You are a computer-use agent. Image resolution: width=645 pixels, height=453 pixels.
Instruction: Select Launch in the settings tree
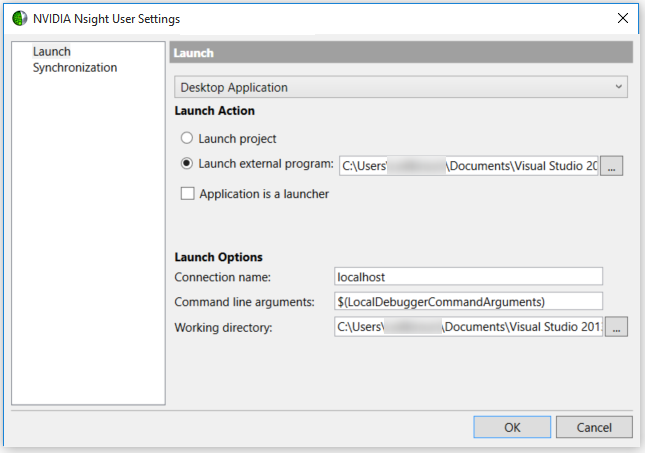click(52, 51)
